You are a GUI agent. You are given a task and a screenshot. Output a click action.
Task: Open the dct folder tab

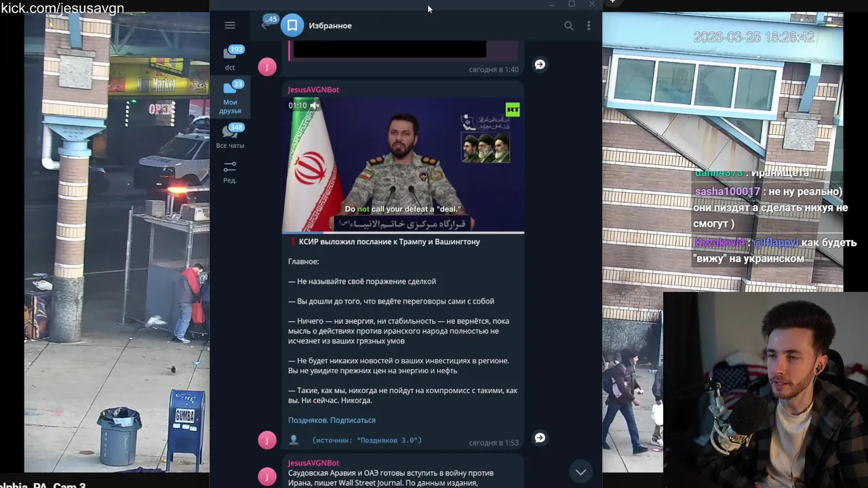pyautogui.click(x=230, y=58)
